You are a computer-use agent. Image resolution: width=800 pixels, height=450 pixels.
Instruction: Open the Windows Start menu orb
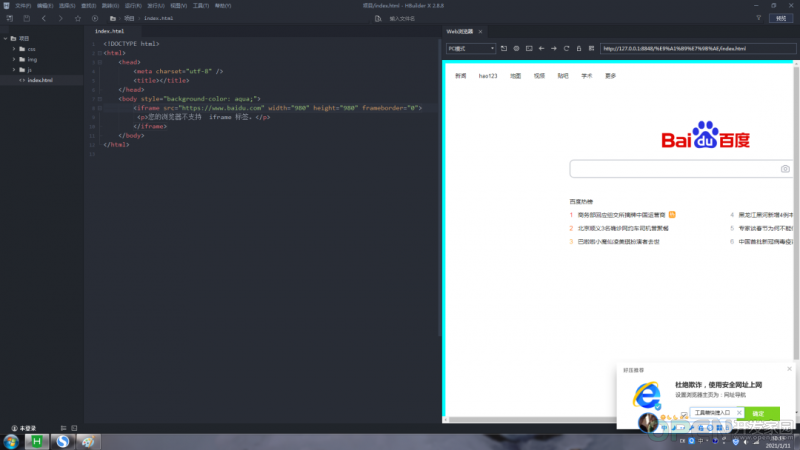(x=11, y=442)
